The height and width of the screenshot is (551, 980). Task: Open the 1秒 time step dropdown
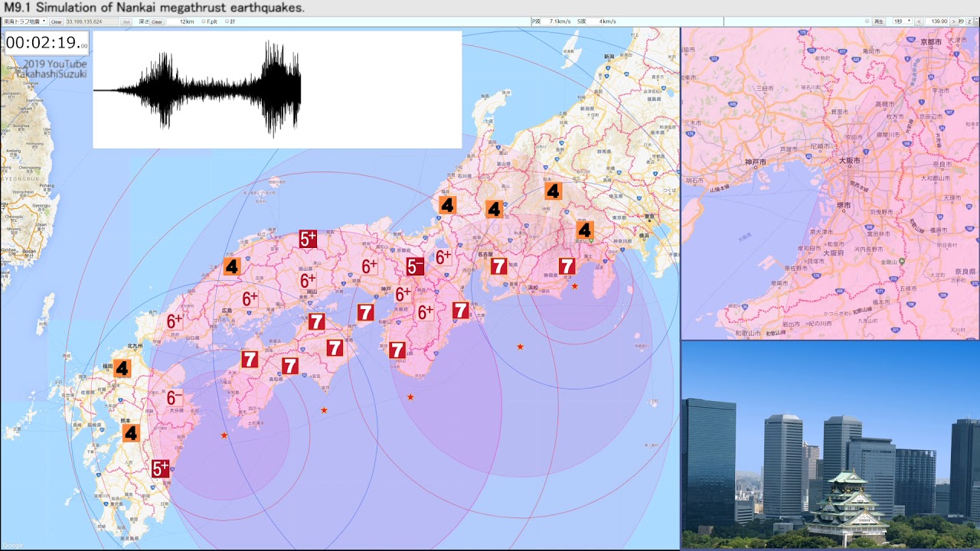(901, 21)
